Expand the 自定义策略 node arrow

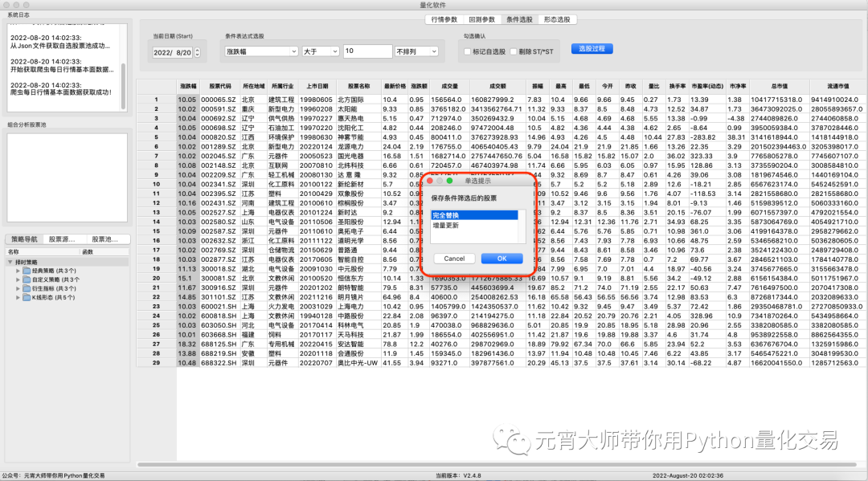(18, 279)
